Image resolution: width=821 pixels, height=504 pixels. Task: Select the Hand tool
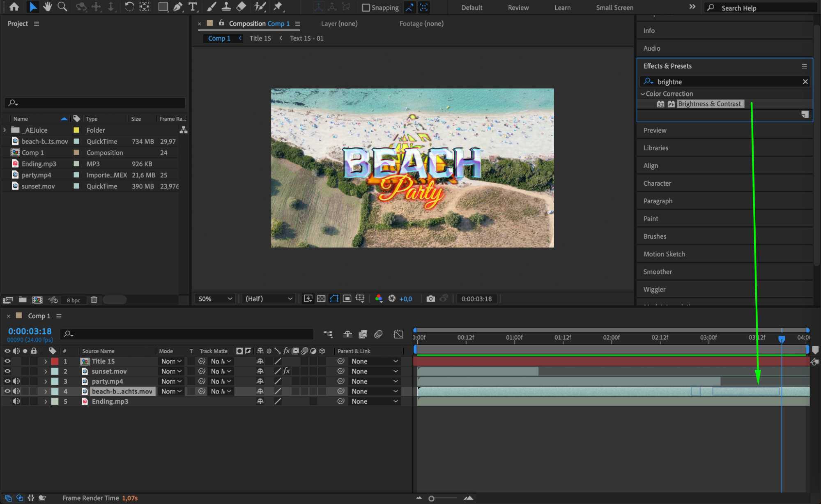coord(48,7)
